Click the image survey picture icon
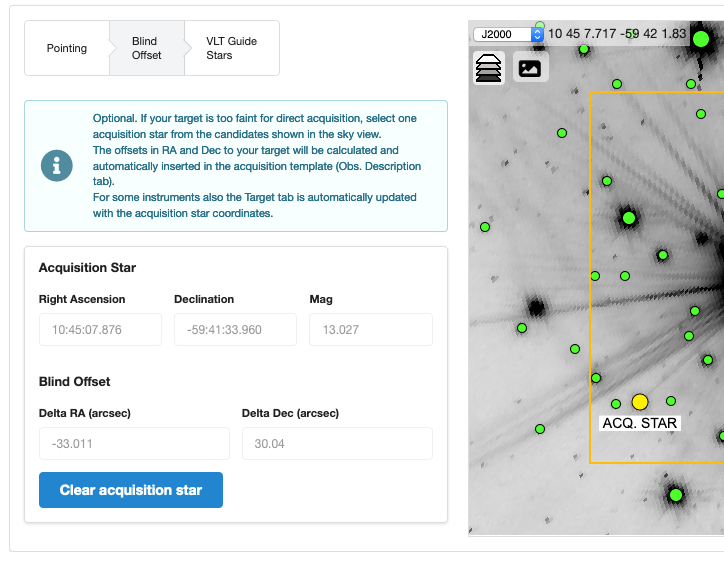This screenshot has width=724, height=564. pos(530,67)
